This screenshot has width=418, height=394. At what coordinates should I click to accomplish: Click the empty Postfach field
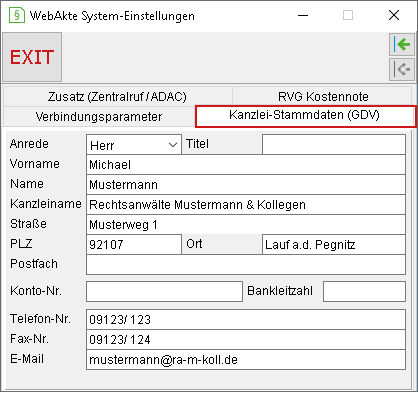pos(246,265)
